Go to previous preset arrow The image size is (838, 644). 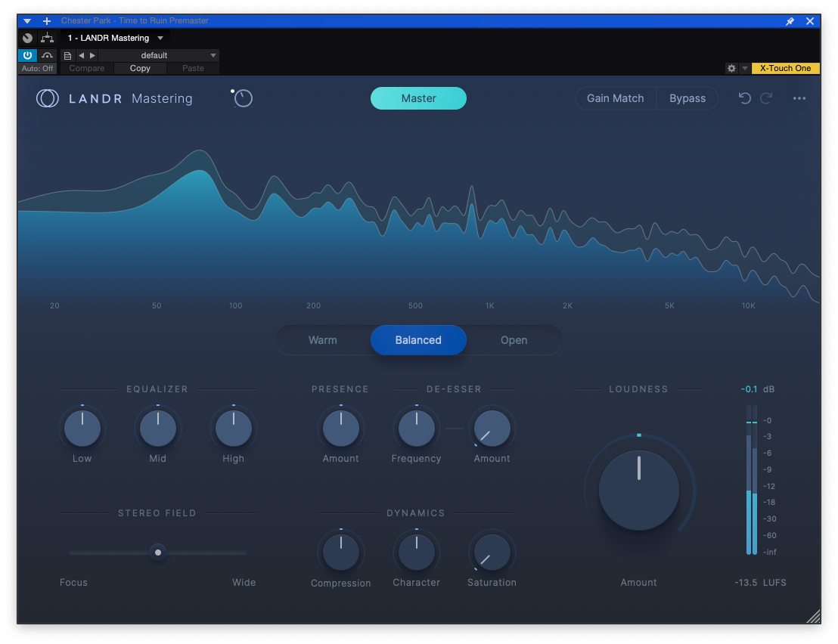[81, 55]
